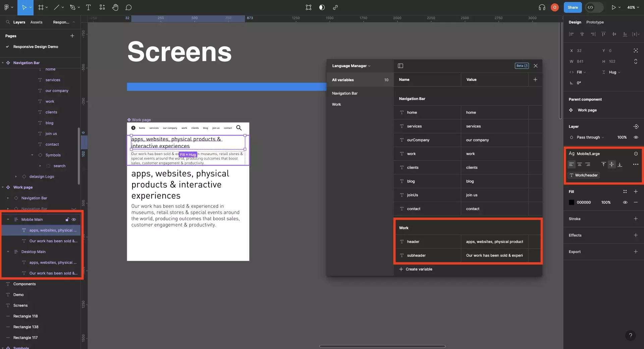The height and width of the screenshot is (349, 644).
Task: Select the 'our company' text layer
Action: [57, 91]
